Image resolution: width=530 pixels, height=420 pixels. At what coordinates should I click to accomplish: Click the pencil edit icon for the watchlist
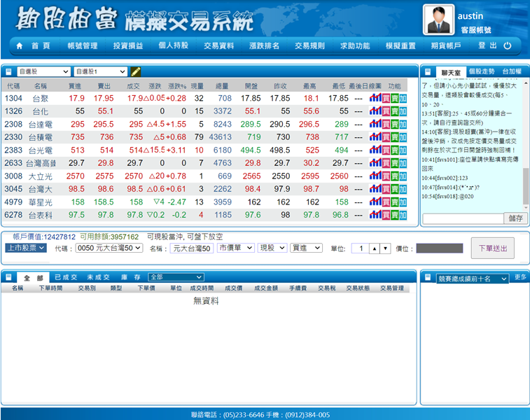coord(136,71)
